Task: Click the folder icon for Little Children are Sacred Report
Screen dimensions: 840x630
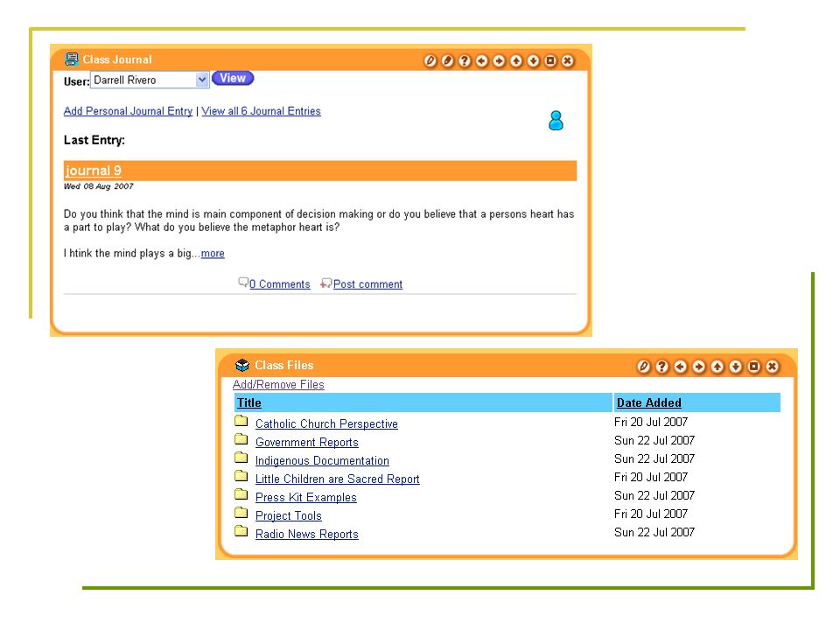Action: pos(241,476)
